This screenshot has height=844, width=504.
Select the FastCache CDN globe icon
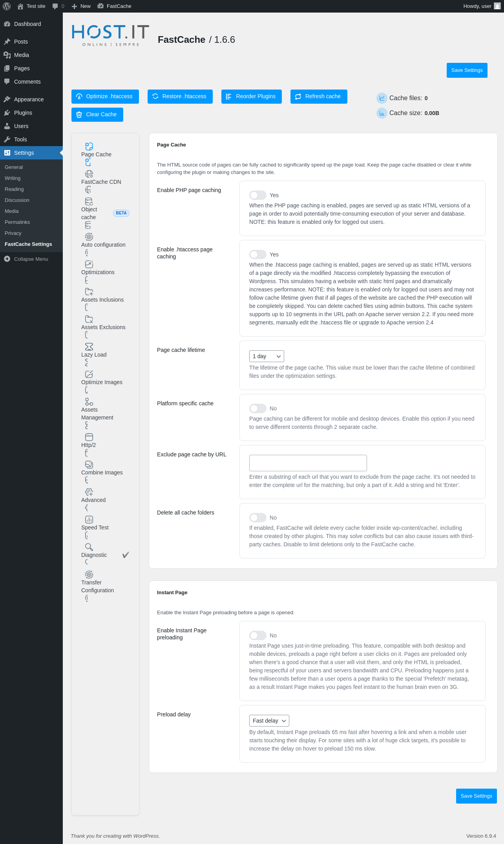(89, 174)
